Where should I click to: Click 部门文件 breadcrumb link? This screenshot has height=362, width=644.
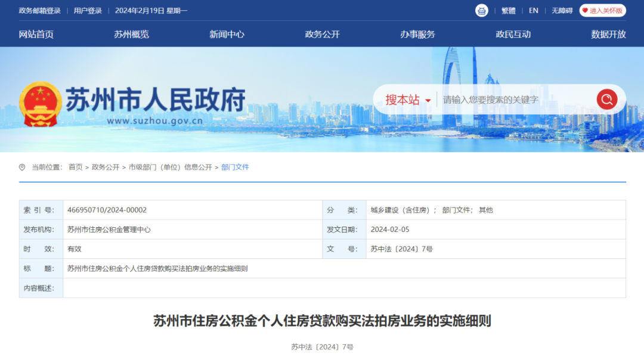pos(235,168)
